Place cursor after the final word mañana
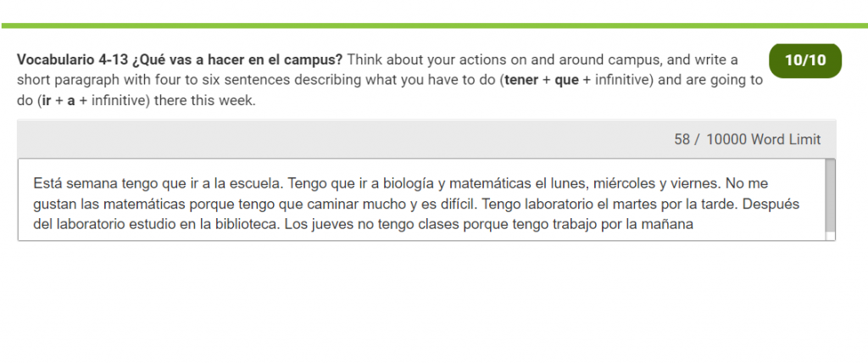Screen dimensions: 868x364 pyautogui.click(x=693, y=226)
